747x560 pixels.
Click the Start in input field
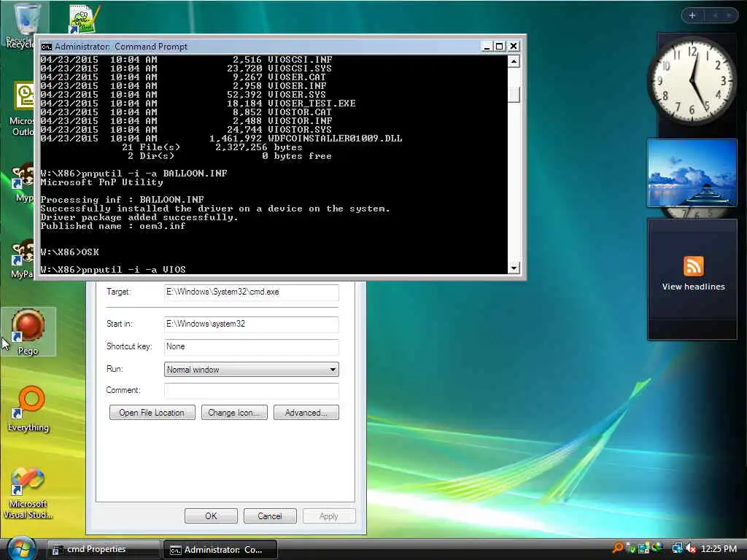point(251,324)
